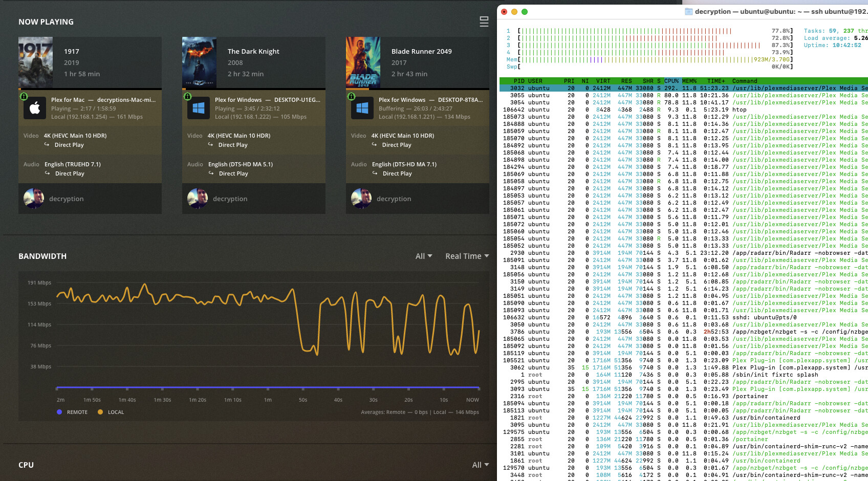Click the 191 Mbps axis label
The image size is (868, 481).
click(x=39, y=282)
